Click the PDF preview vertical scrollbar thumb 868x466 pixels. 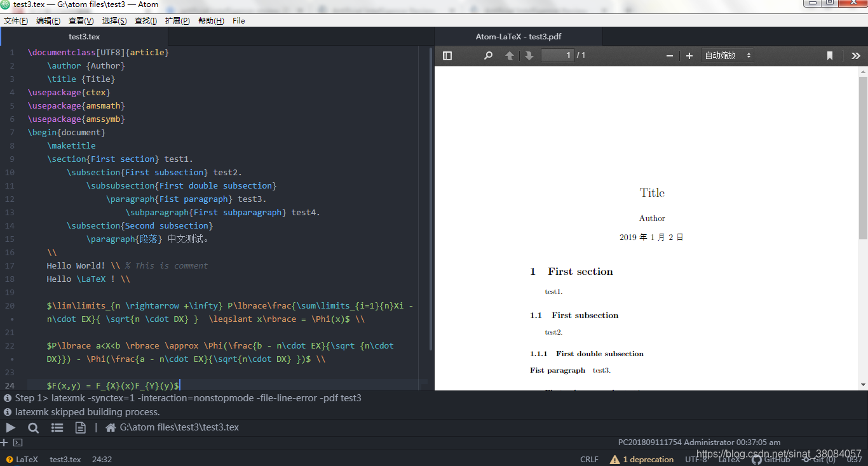coord(863,157)
